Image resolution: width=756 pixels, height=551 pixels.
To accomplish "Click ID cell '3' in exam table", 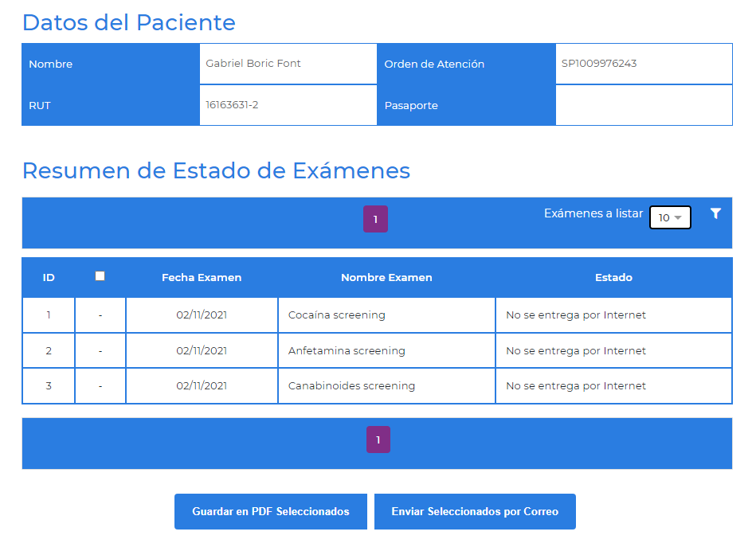I will (49, 385).
